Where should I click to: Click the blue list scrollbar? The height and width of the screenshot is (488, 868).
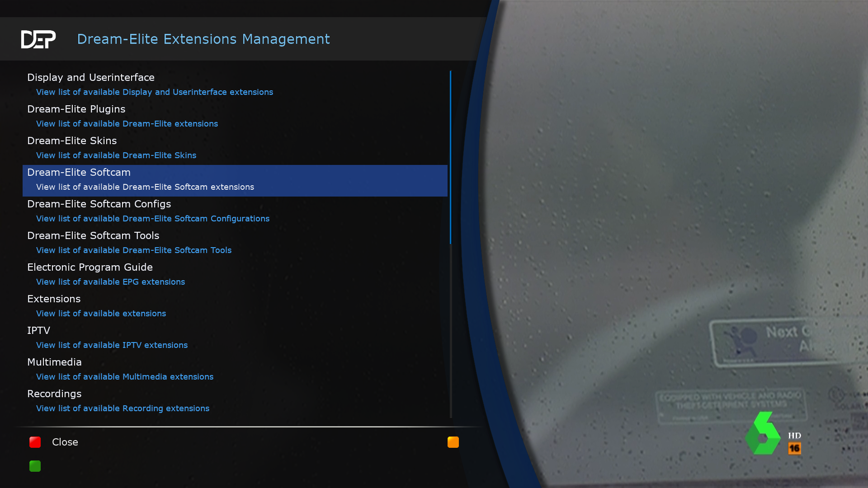450,157
